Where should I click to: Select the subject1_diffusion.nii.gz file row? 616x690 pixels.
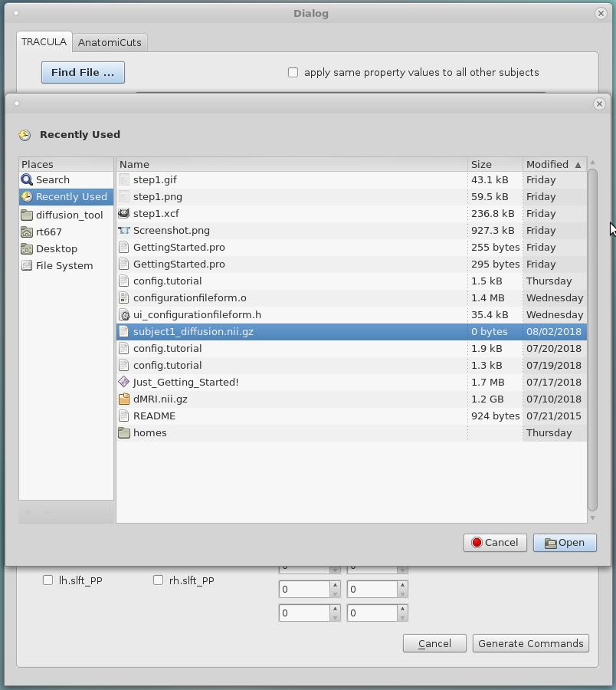click(x=291, y=332)
